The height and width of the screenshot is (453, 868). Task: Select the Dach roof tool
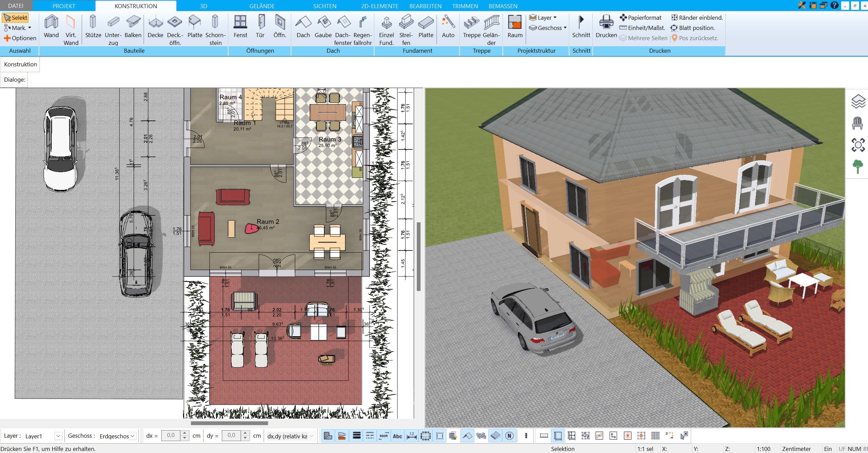303,26
